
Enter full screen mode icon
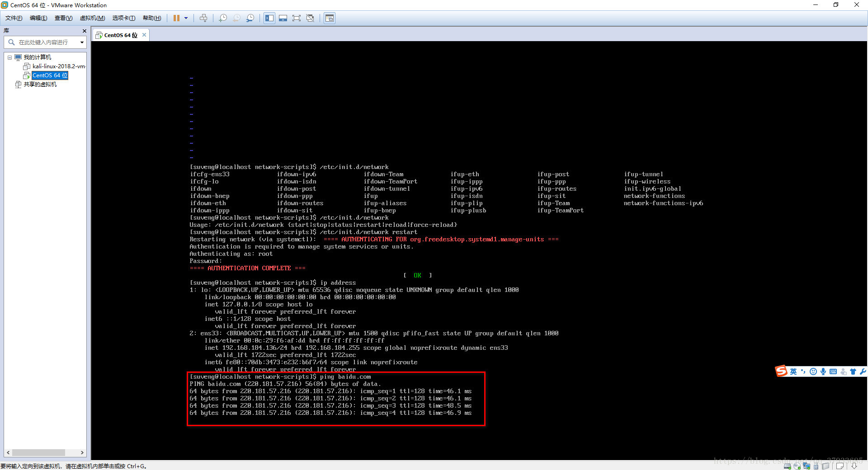297,18
